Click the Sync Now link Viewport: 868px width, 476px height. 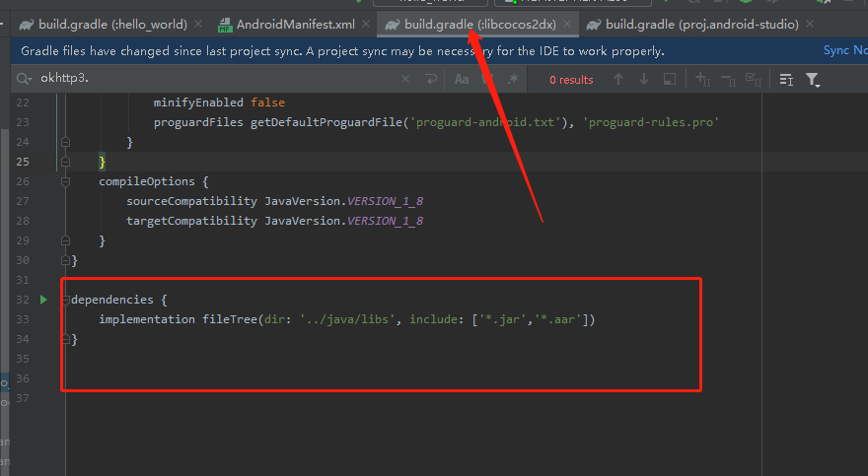click(x=845, y=50)
